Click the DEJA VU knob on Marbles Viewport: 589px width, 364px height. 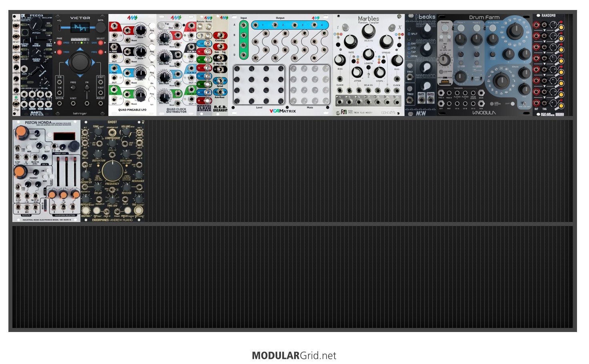(369, 31)
